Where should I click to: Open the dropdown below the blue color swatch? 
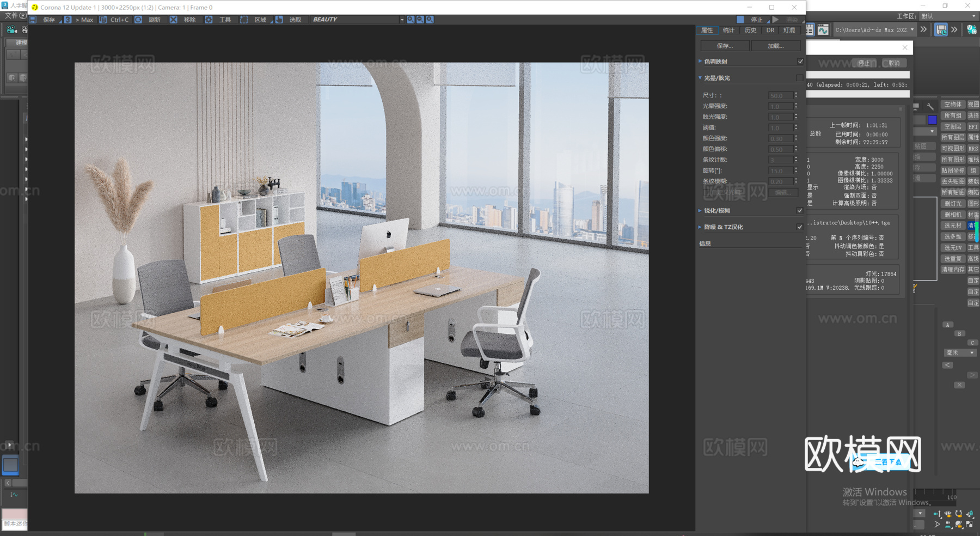coord(925,131)
